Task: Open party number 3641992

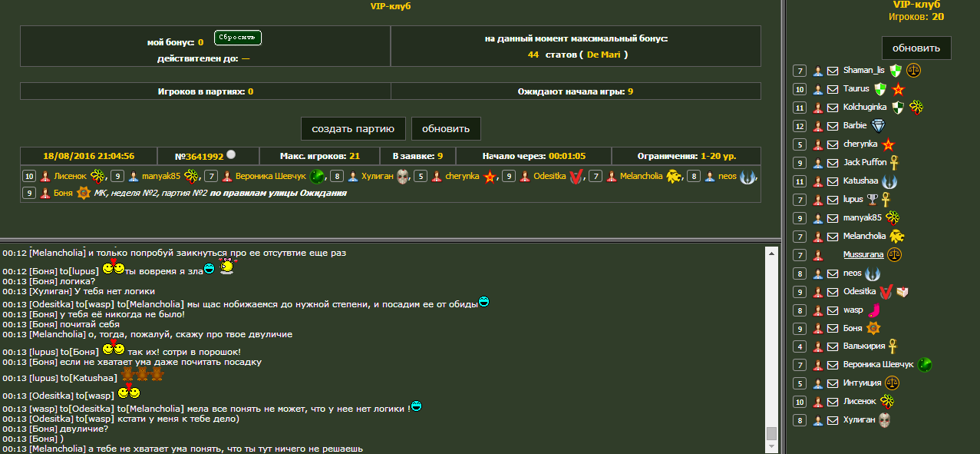Action: pos(198,156)
